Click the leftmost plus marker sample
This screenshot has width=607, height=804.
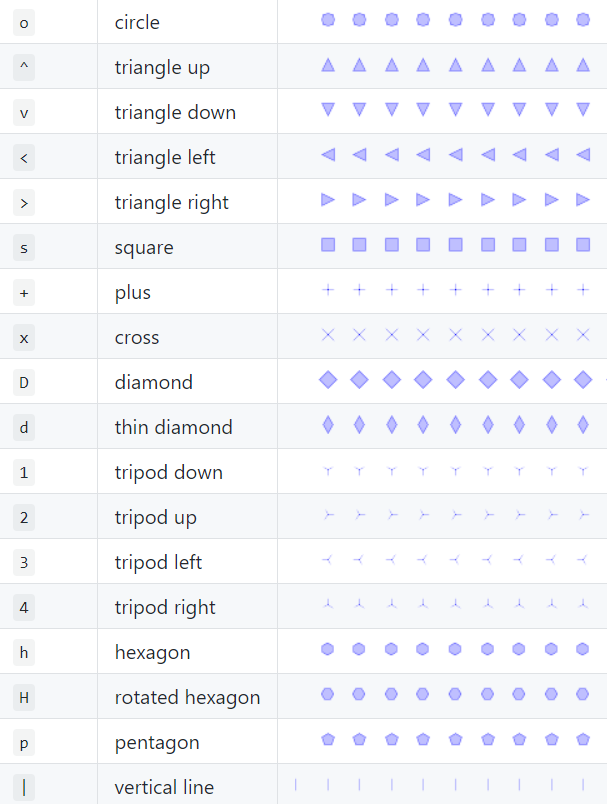(x=327, y=290)
